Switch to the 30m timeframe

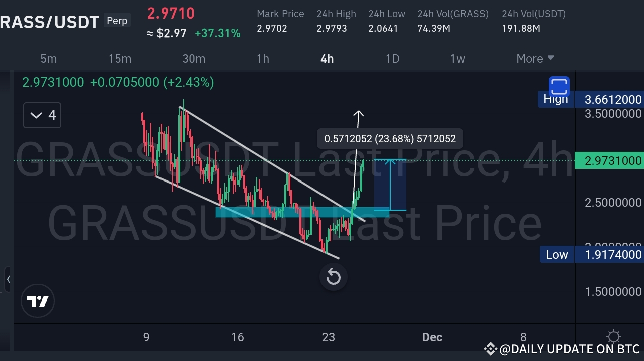point(194,59)
